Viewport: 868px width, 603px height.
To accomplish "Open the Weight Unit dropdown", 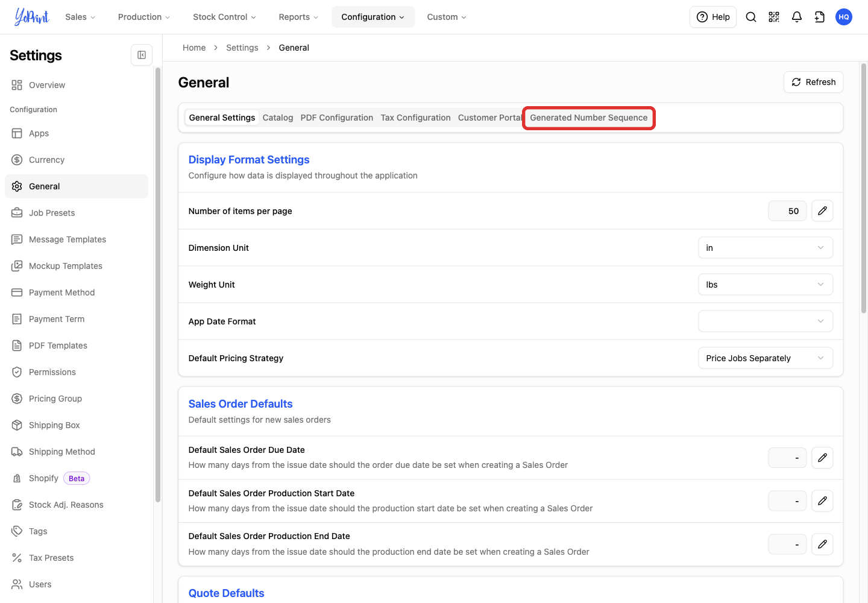I will pyautogui.click(x=766, y=285).
